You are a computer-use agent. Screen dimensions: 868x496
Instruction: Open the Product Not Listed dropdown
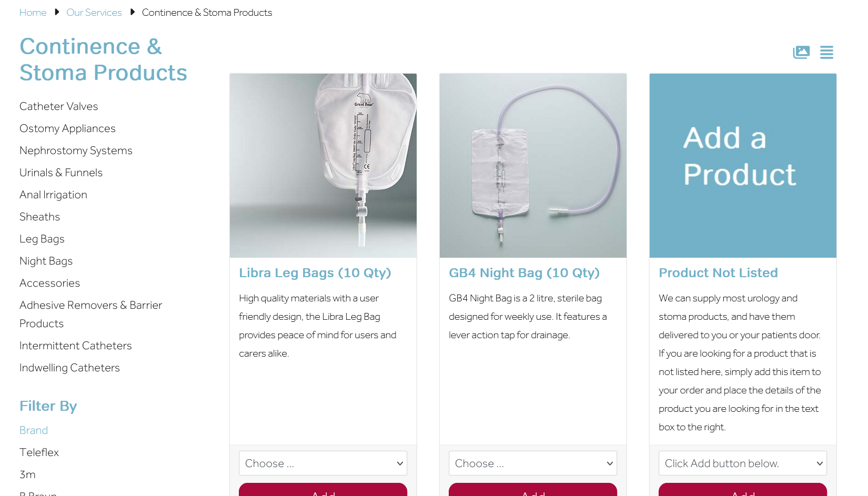[743, 463]
